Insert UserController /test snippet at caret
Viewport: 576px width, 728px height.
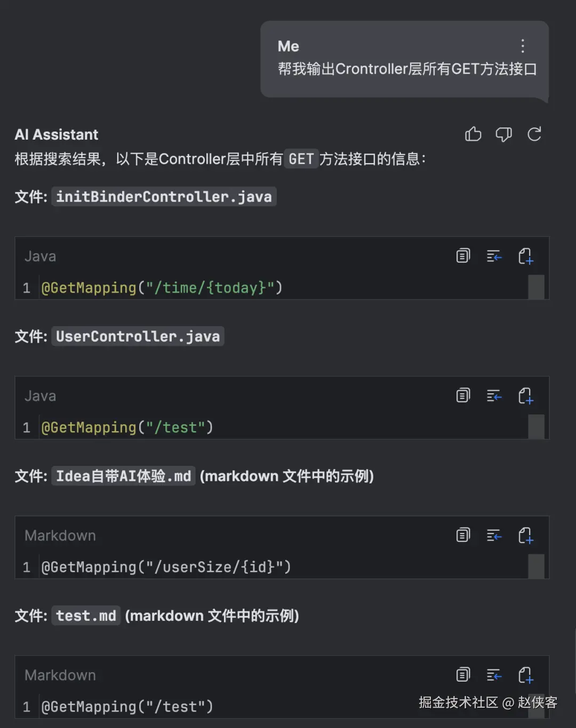coord(494,396)
